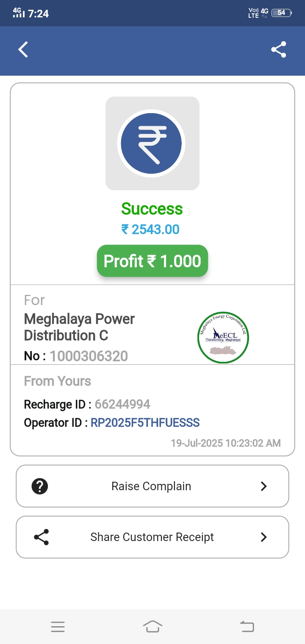Tap the ₹ 2543.00 amount
The width and height of the screenshot is (305, 644).
click(150, 229)
